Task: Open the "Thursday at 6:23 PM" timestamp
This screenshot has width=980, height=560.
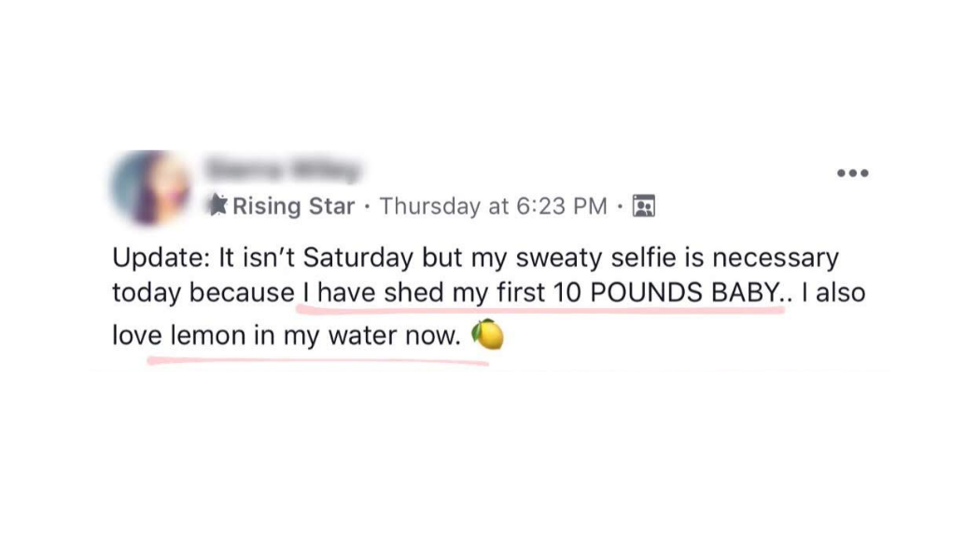Action: coord(493,206)
